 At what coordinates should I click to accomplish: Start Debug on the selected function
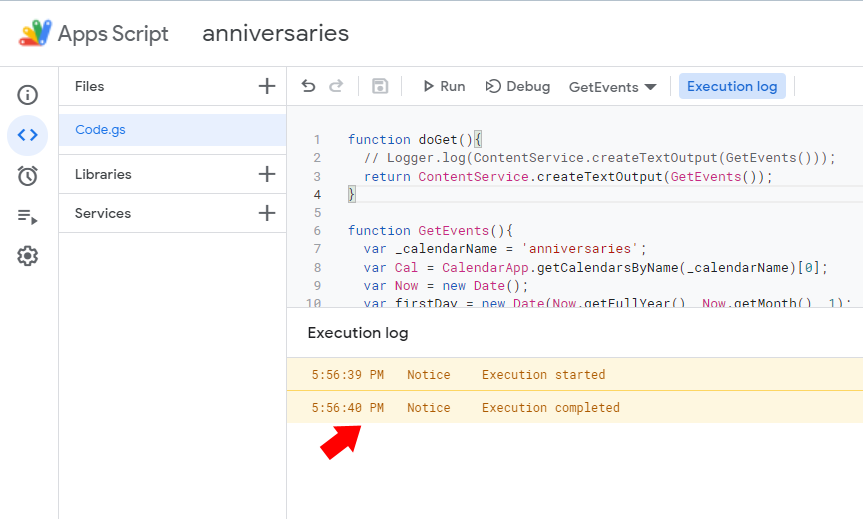tap(518, 87)
